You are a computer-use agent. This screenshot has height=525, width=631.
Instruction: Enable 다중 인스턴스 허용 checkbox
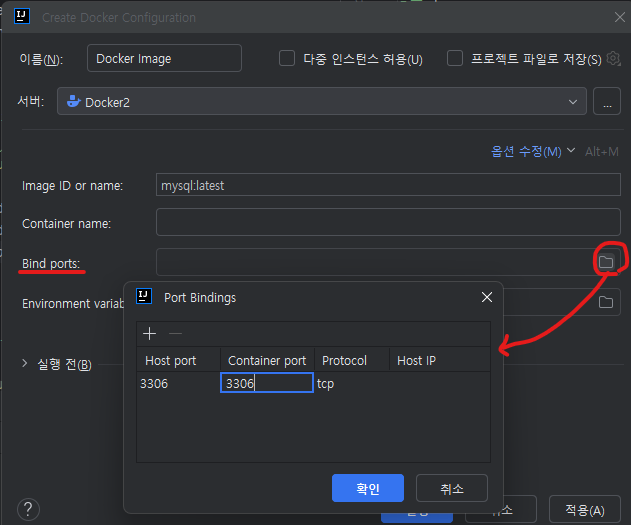pyautogui.click(x=287, y=58)
